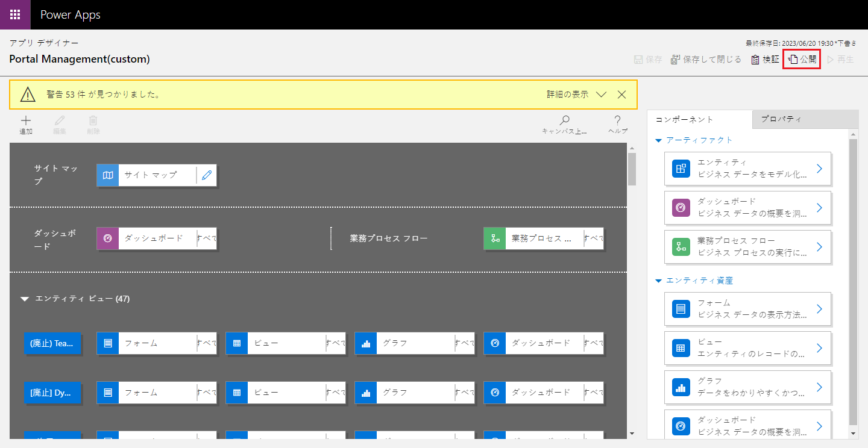The height and width of the screenshot is (448, 868).
Task: Open ヘルプ question mark icon
Action: pyautogui.click(x=617, y=120)
